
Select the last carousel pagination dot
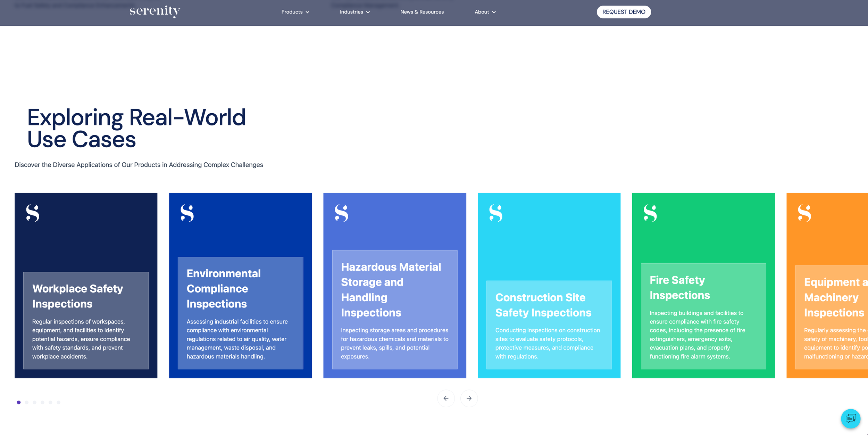59,402
